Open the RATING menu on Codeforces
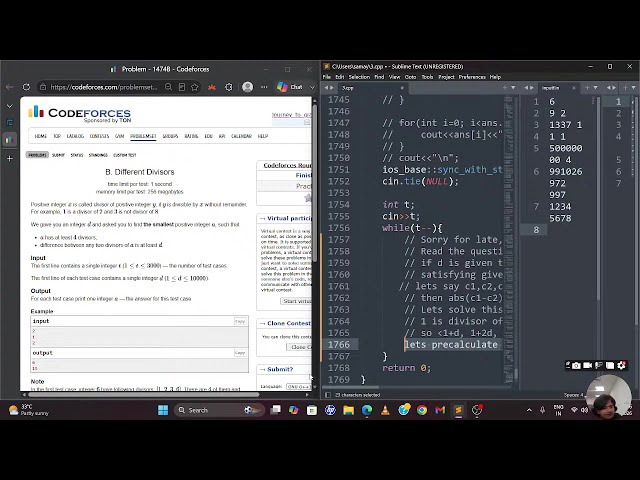Viewport: 640px width, 480px height. tap(191, 136)
